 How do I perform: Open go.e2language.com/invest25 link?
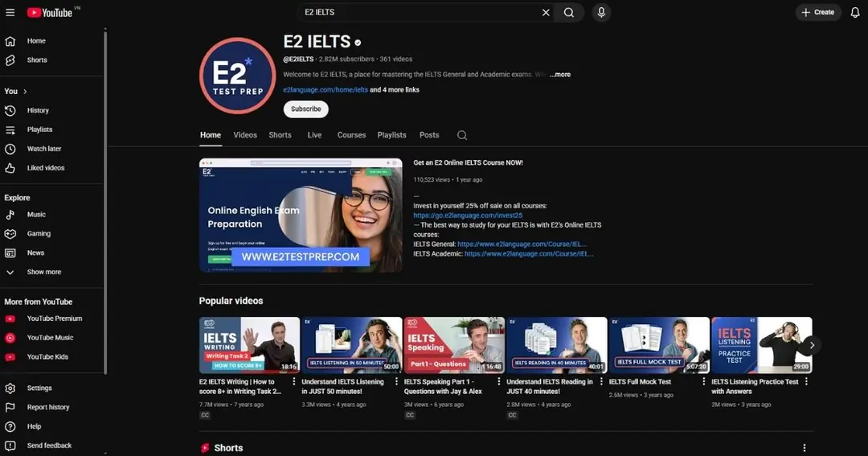click(468, 216)
